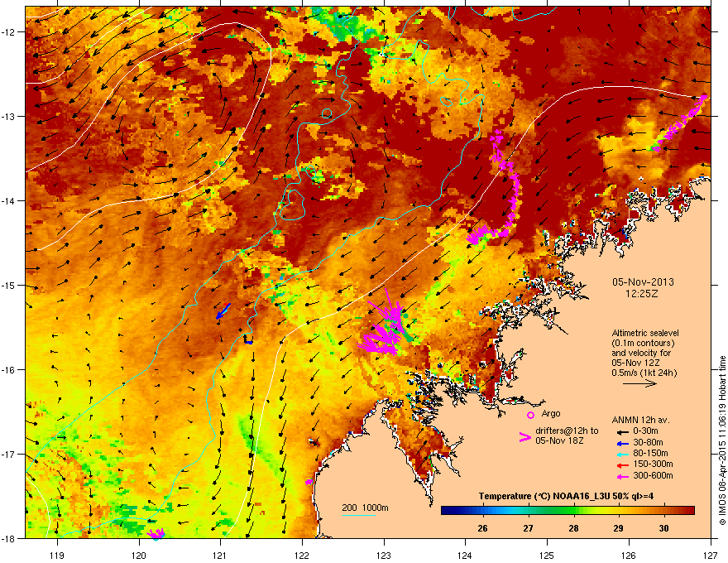The width and height of the screenshot is (728, 563).
Task: Click the latitude axis label '-15'
Action: [8, 285]
